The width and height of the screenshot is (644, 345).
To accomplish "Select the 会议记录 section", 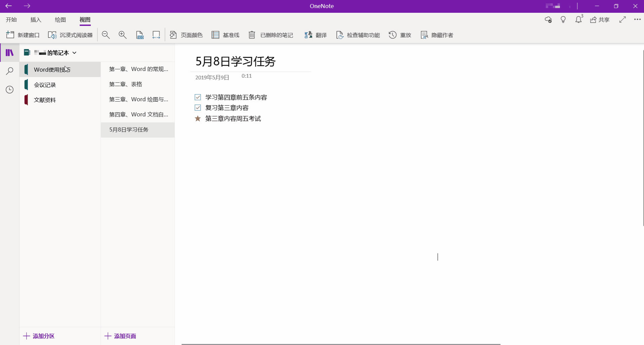I will (45, 84).
